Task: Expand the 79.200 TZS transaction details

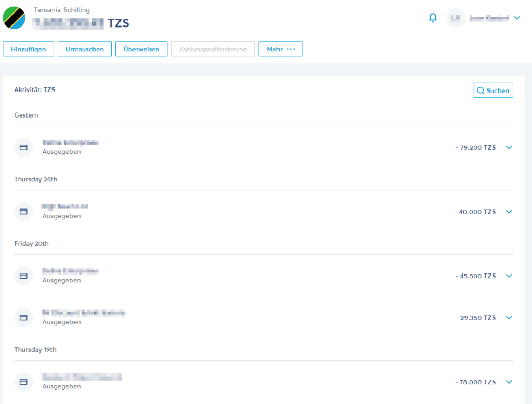Action: tap(509, 147)
